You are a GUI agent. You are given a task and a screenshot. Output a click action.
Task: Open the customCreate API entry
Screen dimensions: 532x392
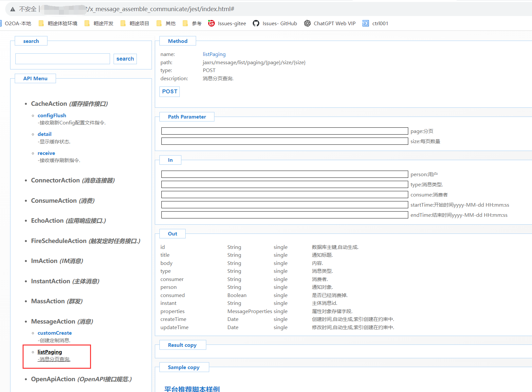pyautogui.click(x=54, y=333)
